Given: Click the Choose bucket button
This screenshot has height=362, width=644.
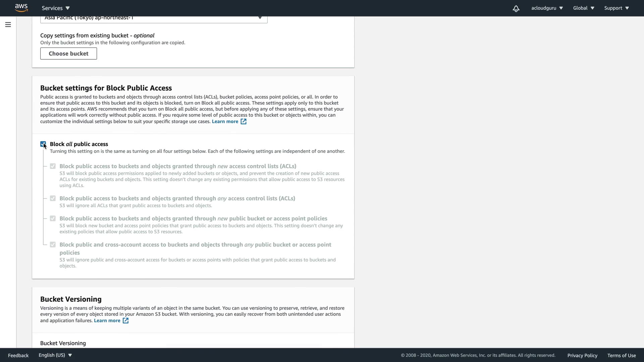Looking at the screenshot, I should pyautogui.click(x=68, y=54).
